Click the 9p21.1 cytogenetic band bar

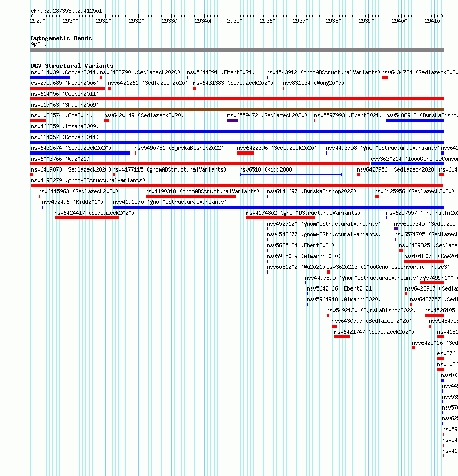click(x=237, y=50)
